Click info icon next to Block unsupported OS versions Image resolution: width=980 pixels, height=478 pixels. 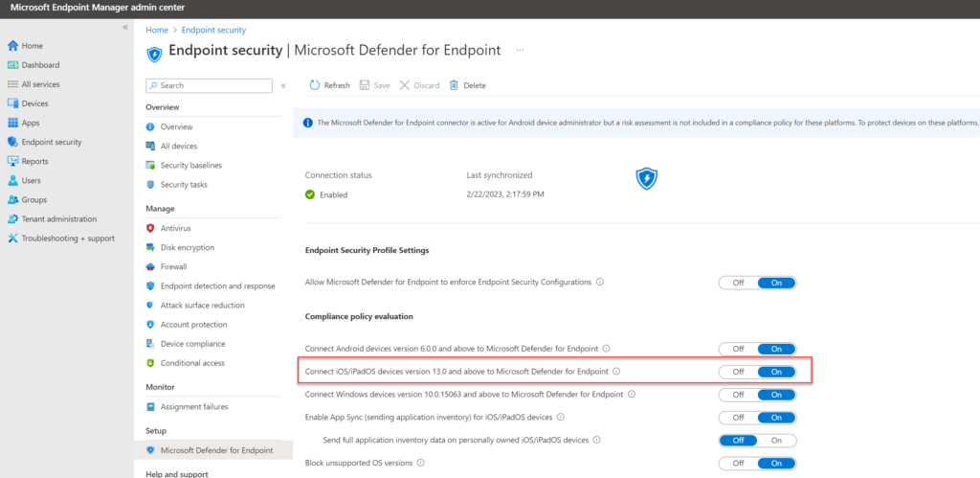[421, 463]
